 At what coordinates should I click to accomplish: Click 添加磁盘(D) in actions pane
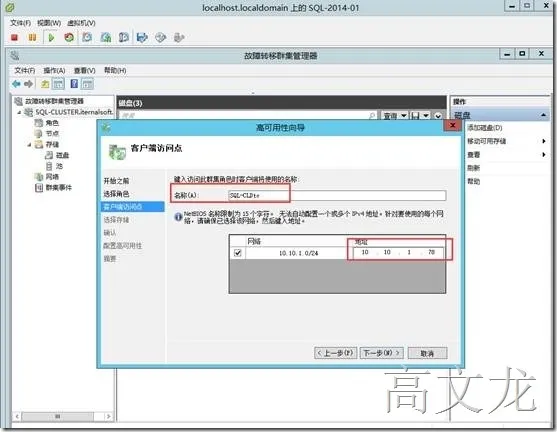click(485, 128)
